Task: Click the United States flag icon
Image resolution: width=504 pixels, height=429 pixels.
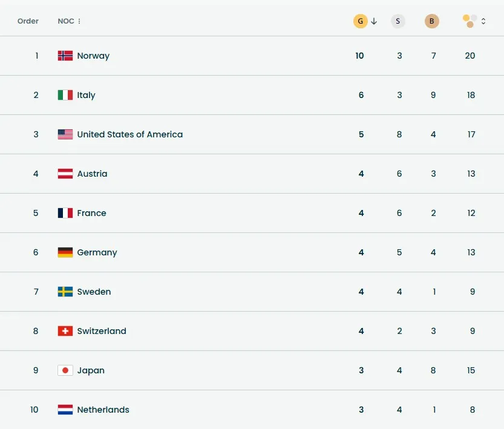Action: coord(65,134)
